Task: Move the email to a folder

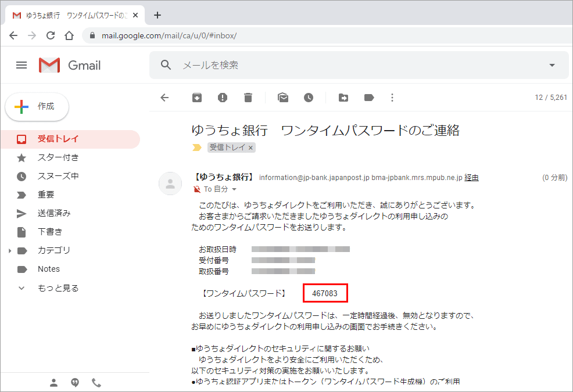Action: (x=343, y=98)
